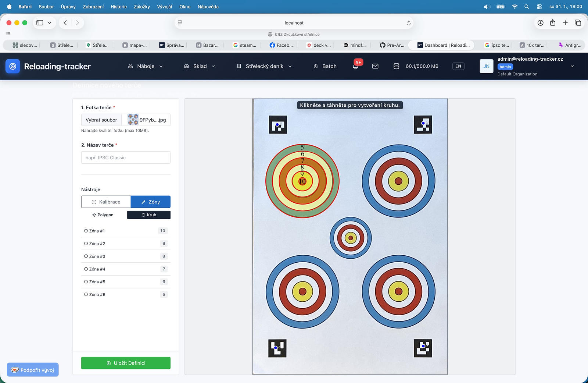Expand the Náboje dropdown menu
This screenshot has width=588, height=383.
pos(145,66)
